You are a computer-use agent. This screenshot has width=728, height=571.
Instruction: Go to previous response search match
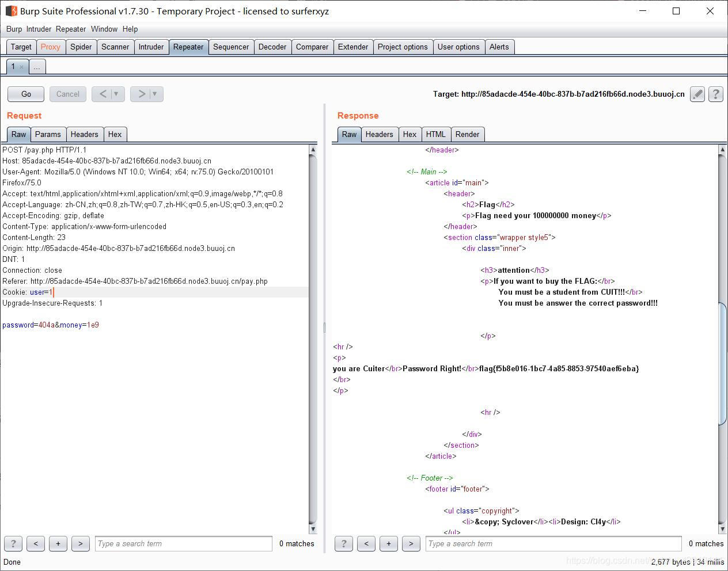[366, 543]
